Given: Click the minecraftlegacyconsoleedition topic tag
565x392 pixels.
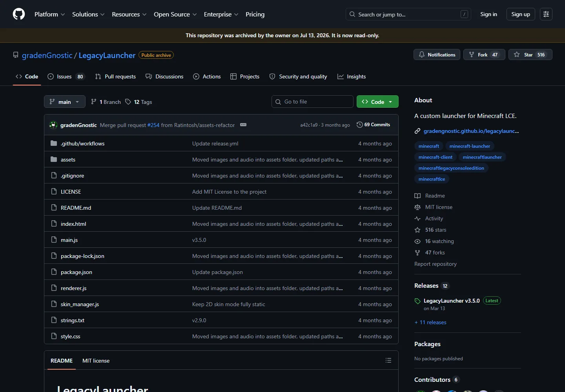Looking at the screenshot, I should tap(451, 168).
